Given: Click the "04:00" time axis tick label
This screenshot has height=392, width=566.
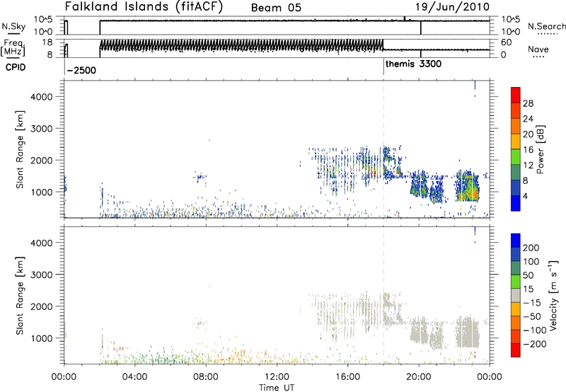Looking at the screenshot, I should pos(135,377).
